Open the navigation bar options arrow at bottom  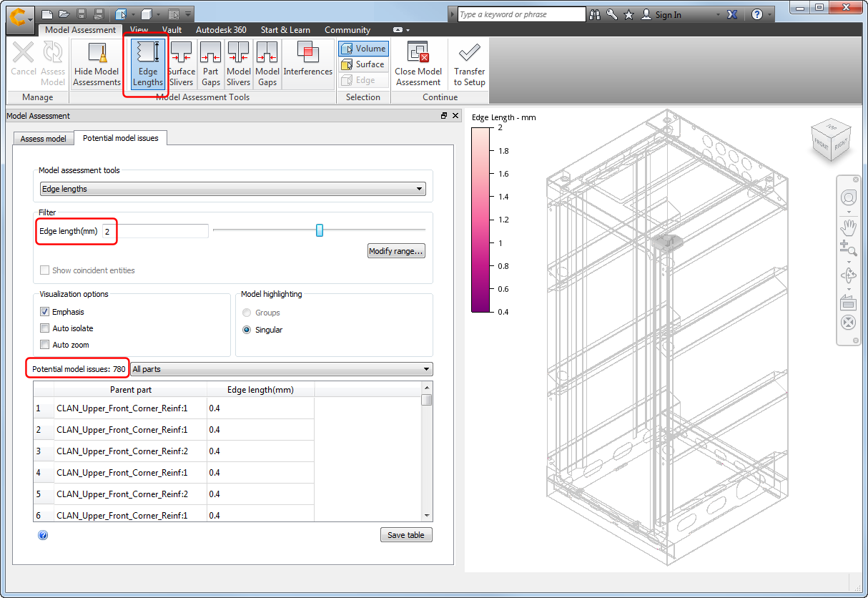click(857, 340)
